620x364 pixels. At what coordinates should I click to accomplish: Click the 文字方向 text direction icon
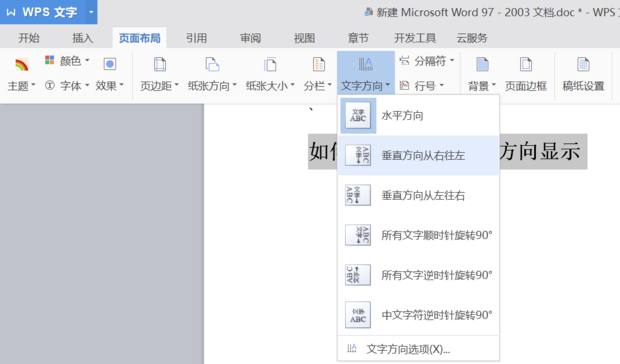pos(366,64)
